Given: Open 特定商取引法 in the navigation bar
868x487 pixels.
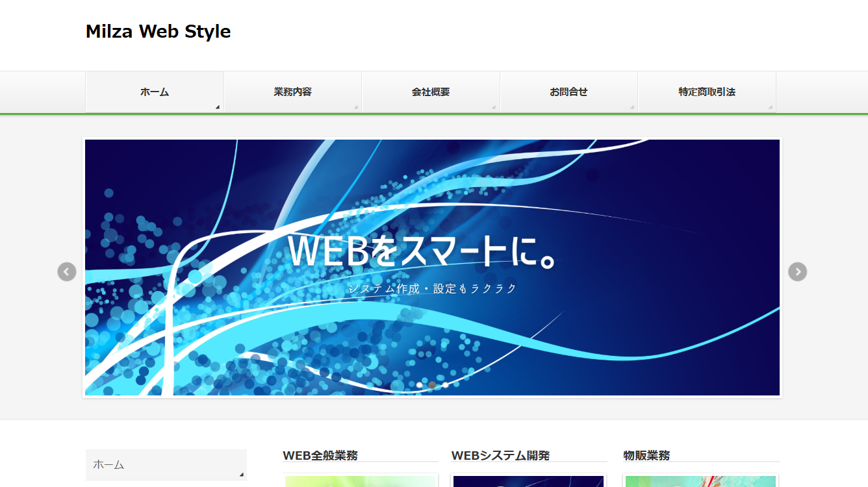Looking at the screenshot, I should tap(707, 92).
